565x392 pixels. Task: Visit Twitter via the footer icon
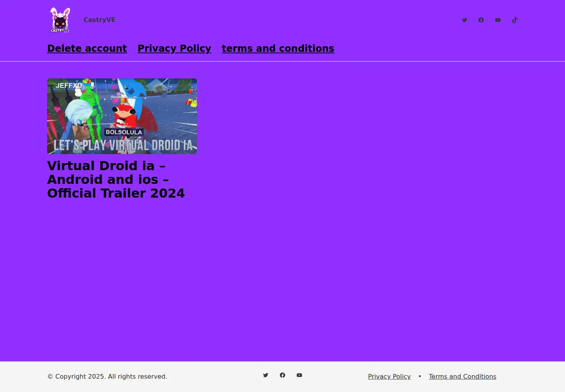point(266,375)
